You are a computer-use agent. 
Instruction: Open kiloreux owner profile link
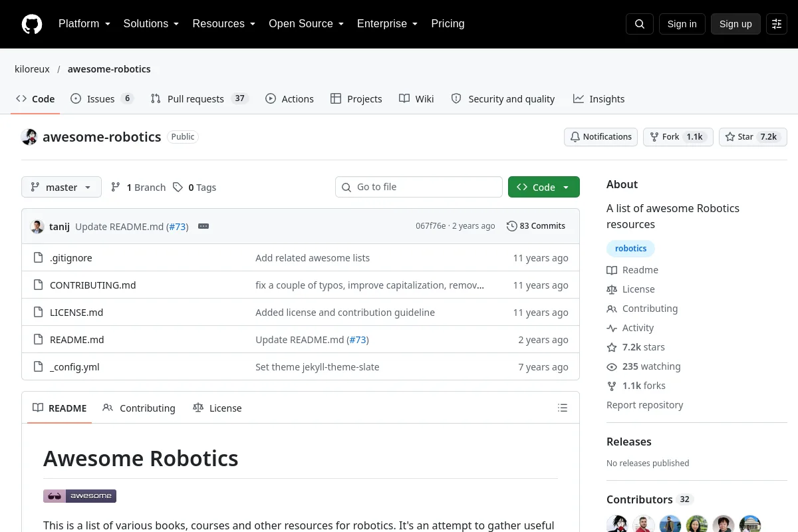[32, 69]
